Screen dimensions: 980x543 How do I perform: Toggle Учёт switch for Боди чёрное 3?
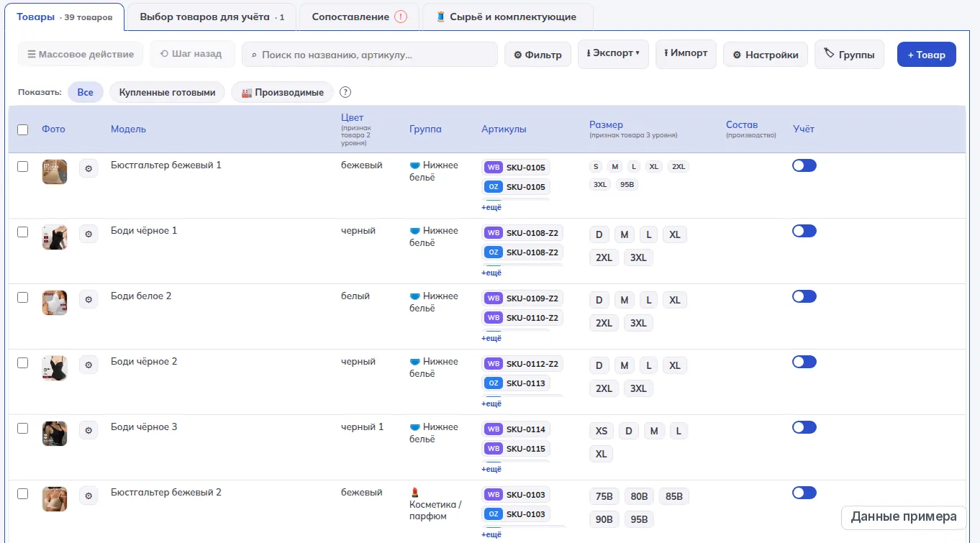pos(804,427)
